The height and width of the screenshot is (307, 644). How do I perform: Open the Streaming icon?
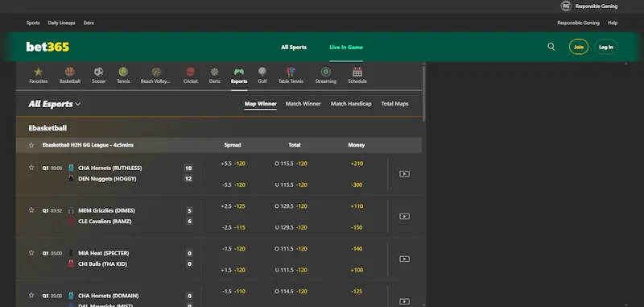tap(326, 73)
